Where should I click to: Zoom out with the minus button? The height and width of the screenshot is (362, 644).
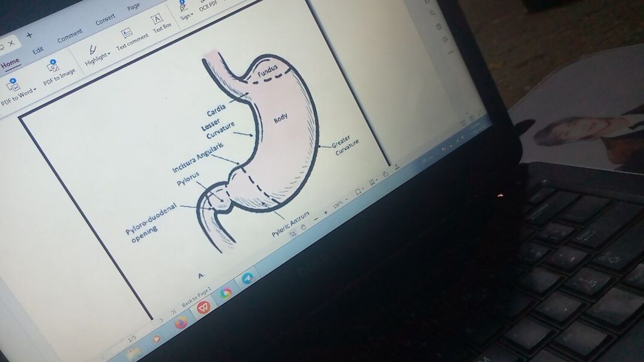316,219
